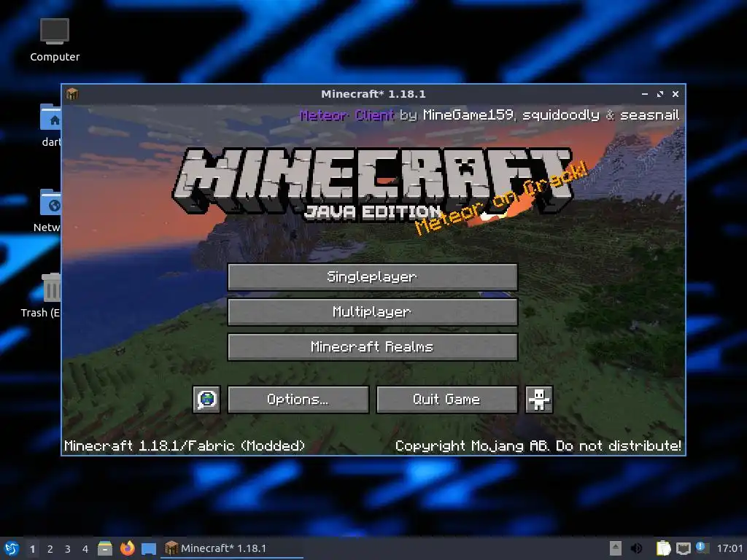The height and width of the screenshot is (560, 747).
Task: Switch to workspace 3
Action: pyautogui.click(x=68, y=549)
